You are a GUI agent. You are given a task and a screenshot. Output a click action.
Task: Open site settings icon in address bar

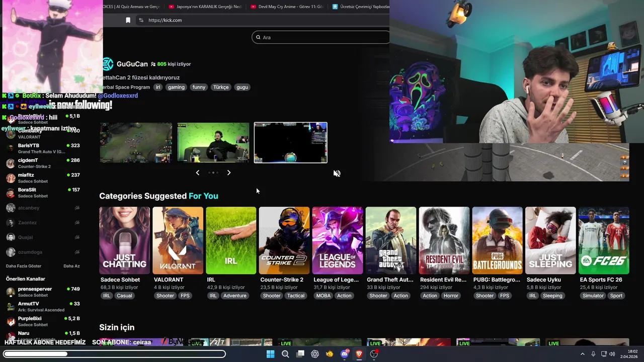(141, 20)
